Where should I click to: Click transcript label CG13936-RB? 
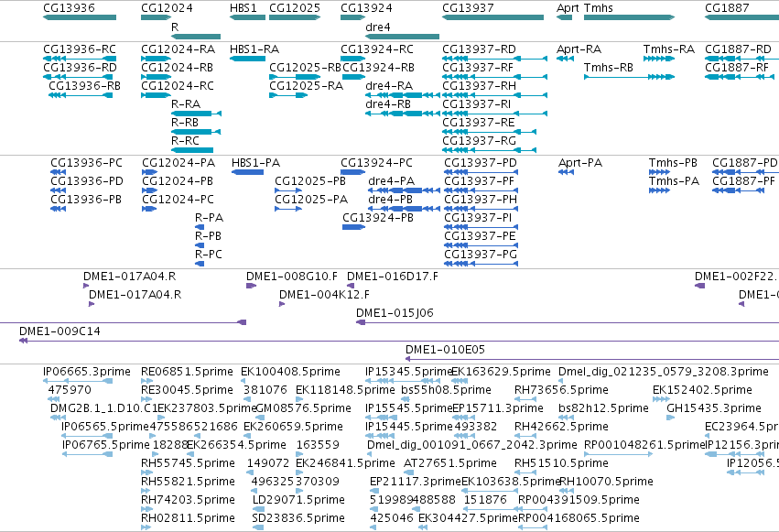(x=84, y=86)
